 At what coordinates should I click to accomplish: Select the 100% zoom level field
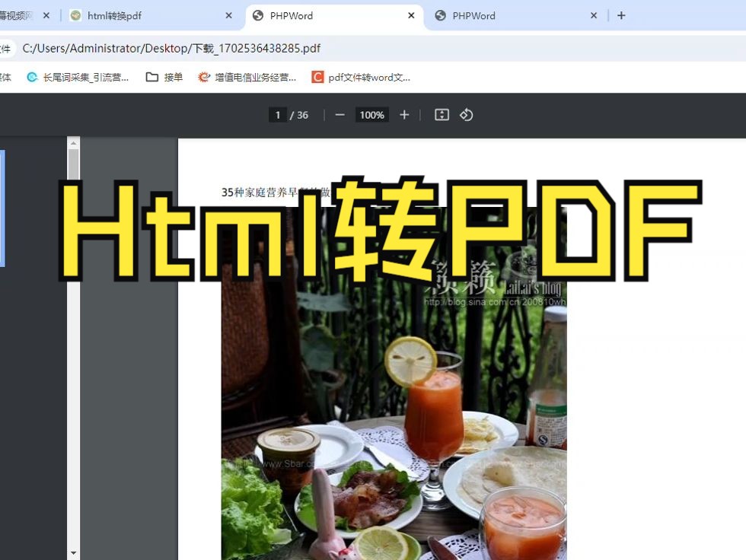[371, 115]
